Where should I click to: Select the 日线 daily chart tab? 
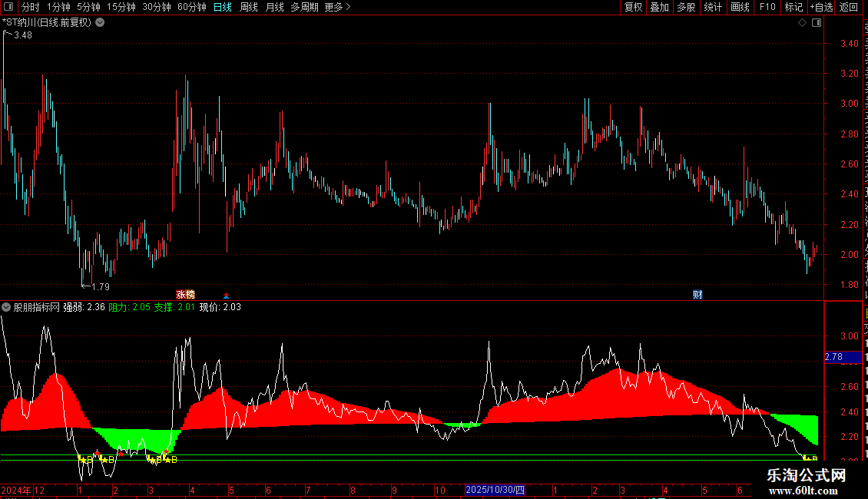pyautogui.click(x=223, y=7)
